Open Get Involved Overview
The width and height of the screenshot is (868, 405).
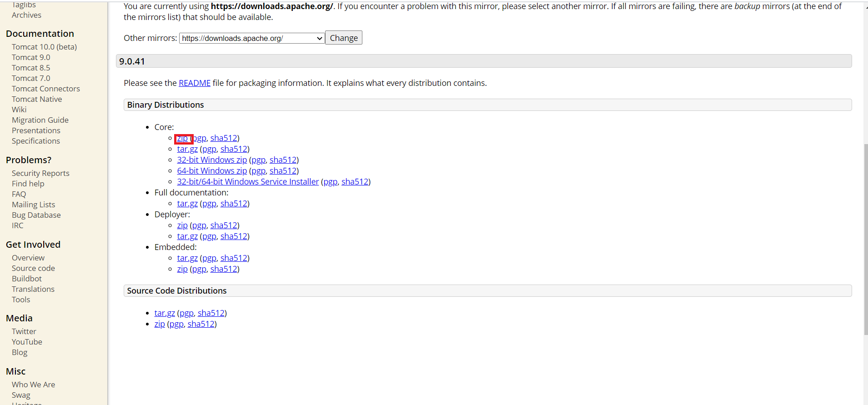(x=28, y=258)
